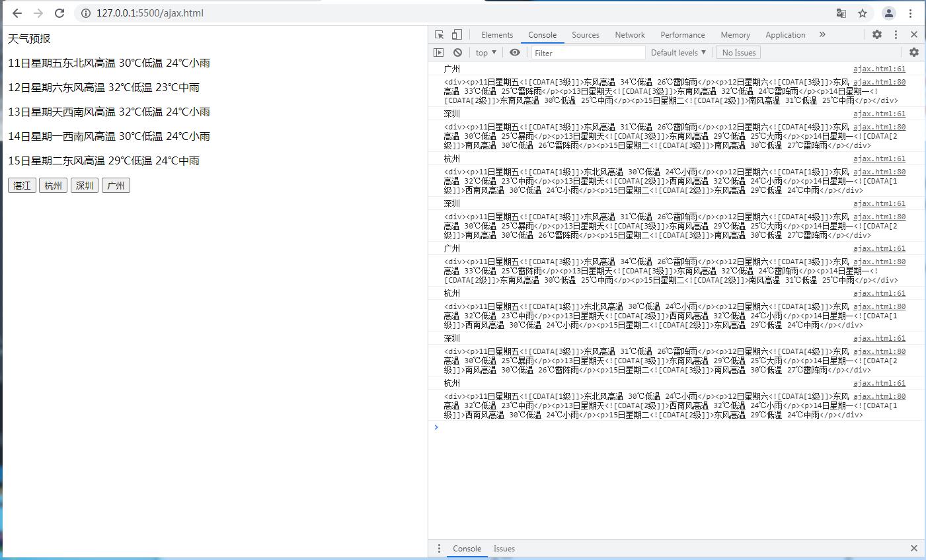Open the last ajax.html:61 source link

pos(879,383)
